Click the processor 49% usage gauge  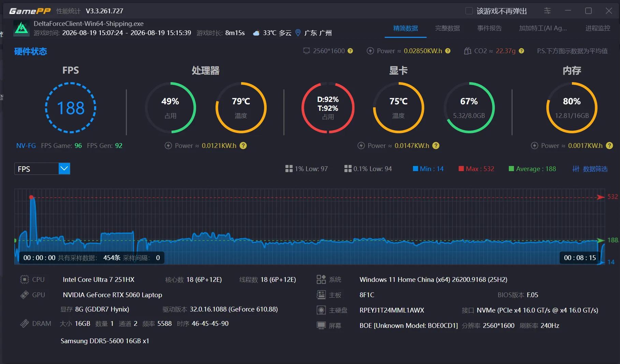point(170,108)
